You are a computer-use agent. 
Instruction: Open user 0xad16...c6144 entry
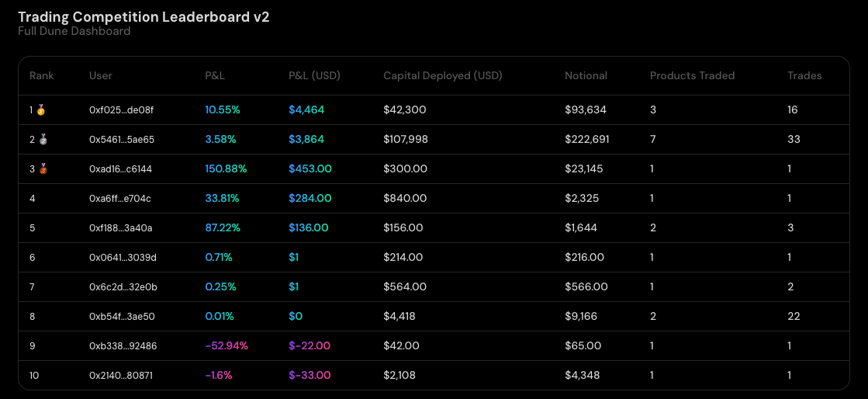[x=121, y=169]
